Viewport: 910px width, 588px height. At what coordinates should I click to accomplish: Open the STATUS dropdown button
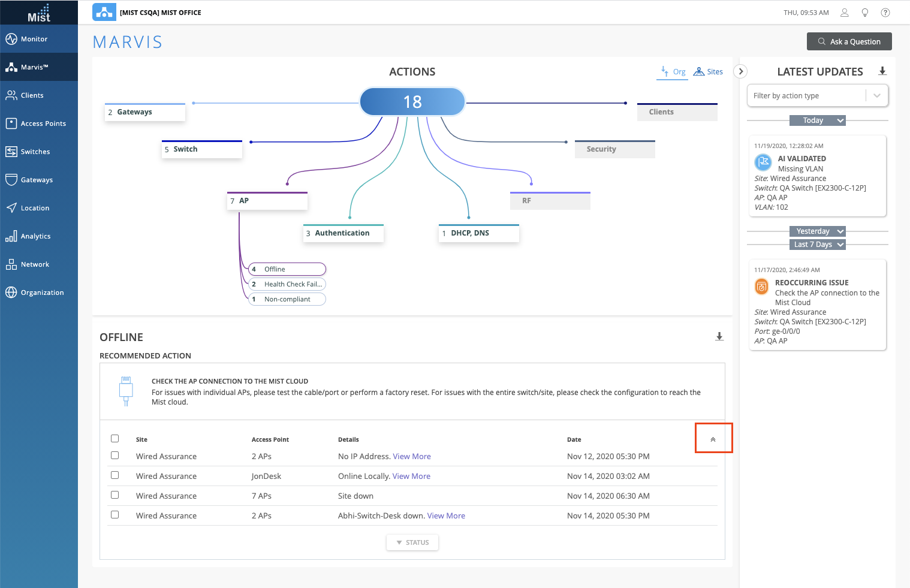[412, 542]
